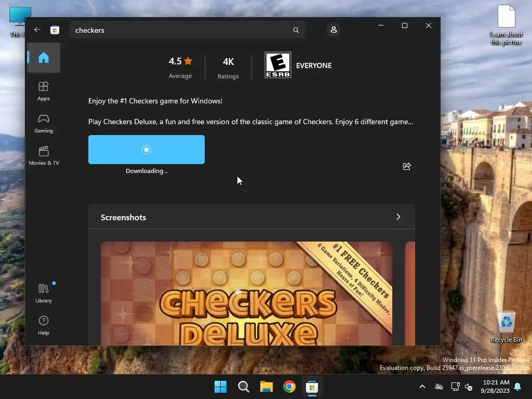
Task: Click 'Enjoy the #1 Checkers game for Windows!' text
Action: click(x=155, y=101)
